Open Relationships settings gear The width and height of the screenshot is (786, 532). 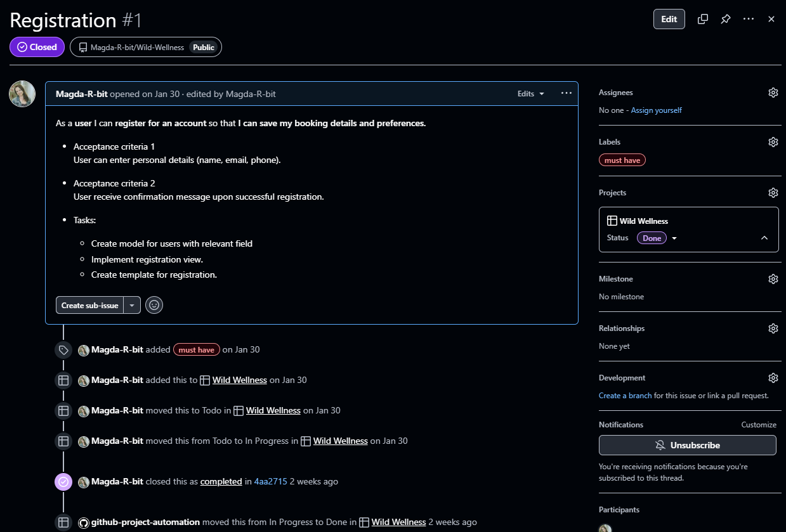pos(773,328)
